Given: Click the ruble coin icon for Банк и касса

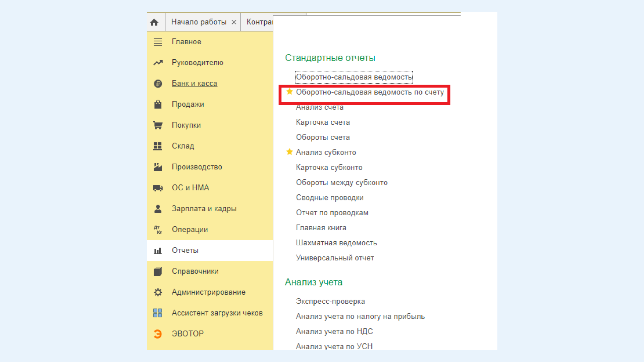Looking at the screenshot, I should [158, 83].
